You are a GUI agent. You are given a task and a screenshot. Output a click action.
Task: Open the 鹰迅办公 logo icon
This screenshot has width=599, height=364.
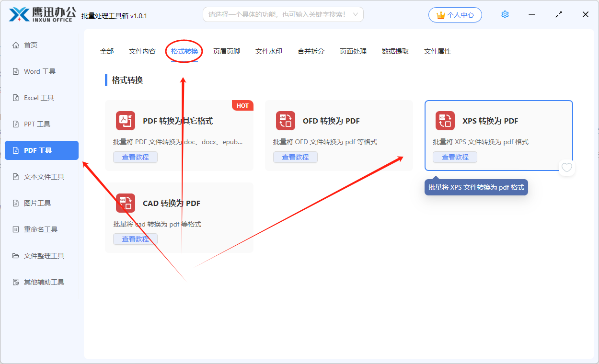(17, 14)
